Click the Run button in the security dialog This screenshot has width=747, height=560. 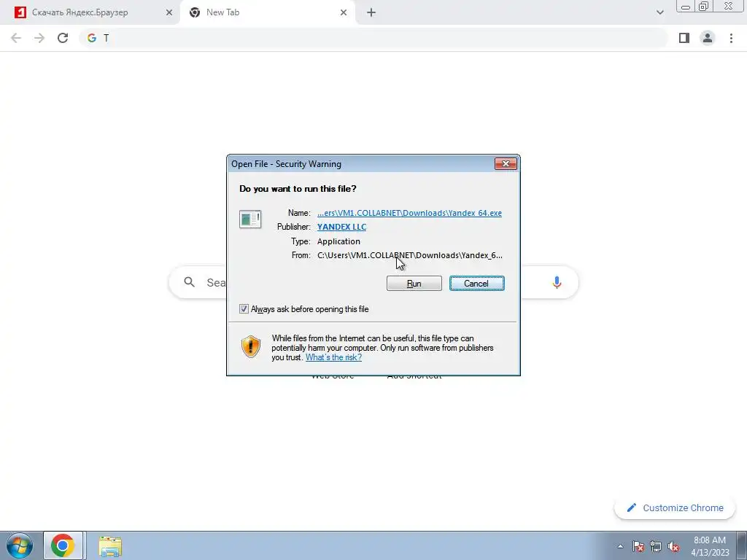pyautogui.click(x=414, y=284)
